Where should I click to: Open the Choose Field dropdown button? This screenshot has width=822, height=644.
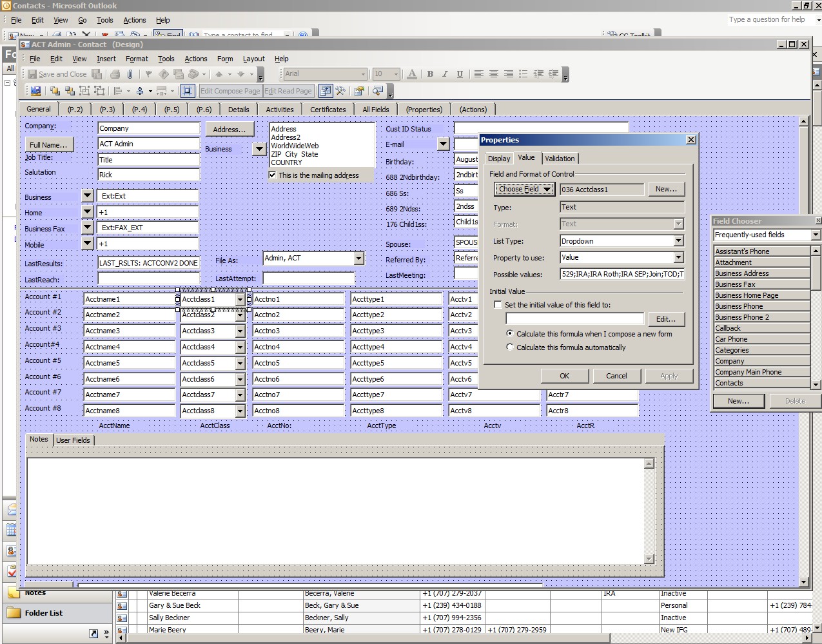[x=524, y=189]
